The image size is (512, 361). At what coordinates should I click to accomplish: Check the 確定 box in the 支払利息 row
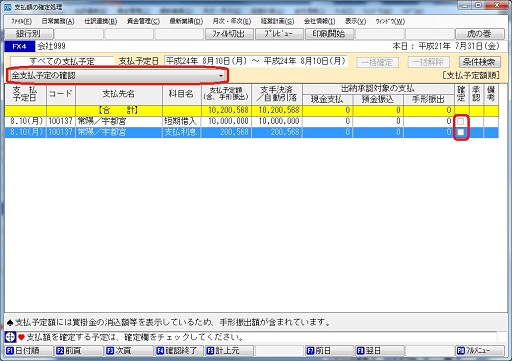[461, 132]
